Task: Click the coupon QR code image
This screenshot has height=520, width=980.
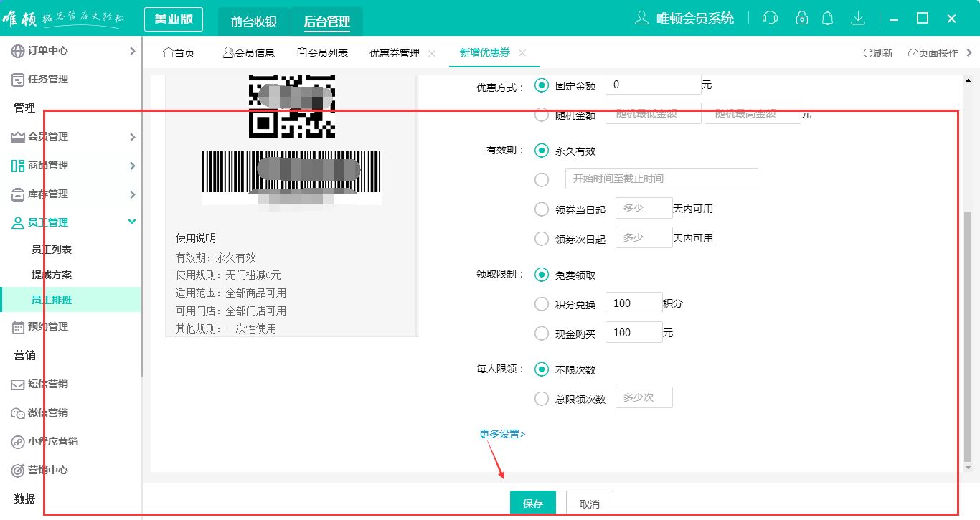Action: [291, 106]
